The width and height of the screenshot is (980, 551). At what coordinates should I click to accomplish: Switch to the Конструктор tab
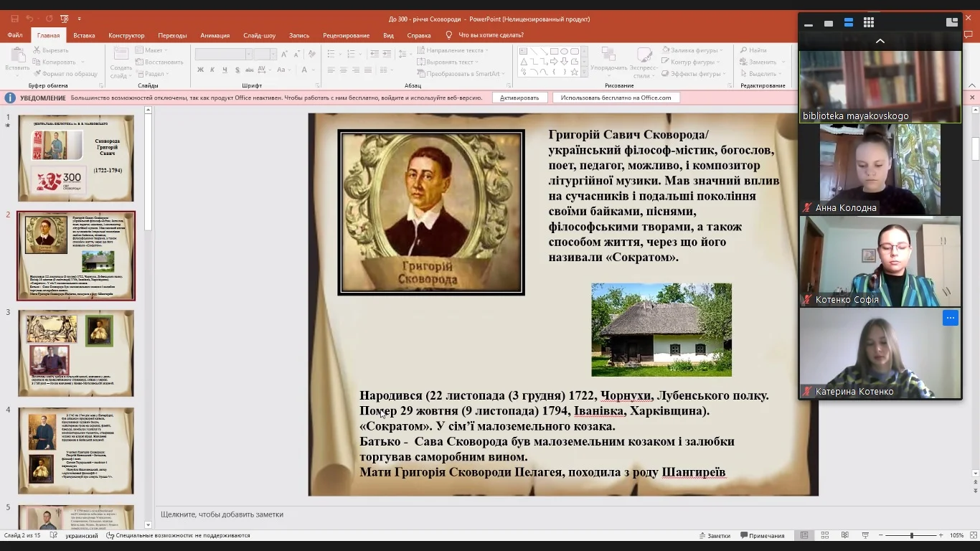pyautogui.click(x=126, y=35)
